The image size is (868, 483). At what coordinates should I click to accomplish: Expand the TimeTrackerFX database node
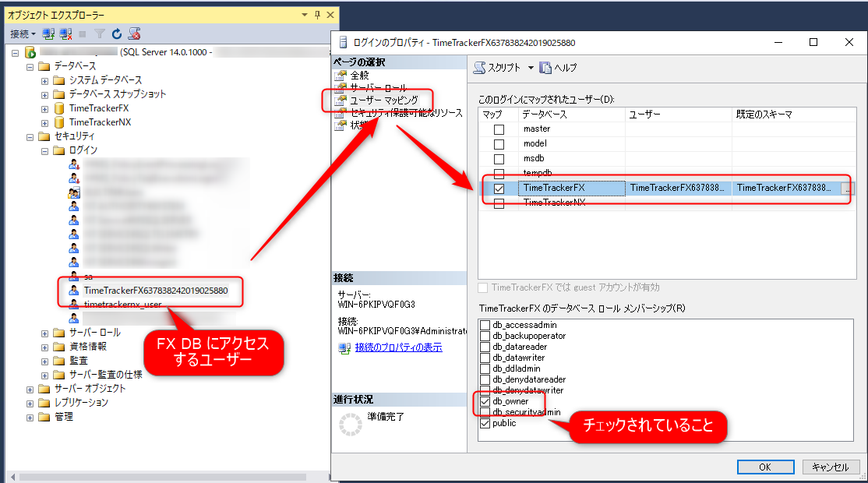click(45, 108)
